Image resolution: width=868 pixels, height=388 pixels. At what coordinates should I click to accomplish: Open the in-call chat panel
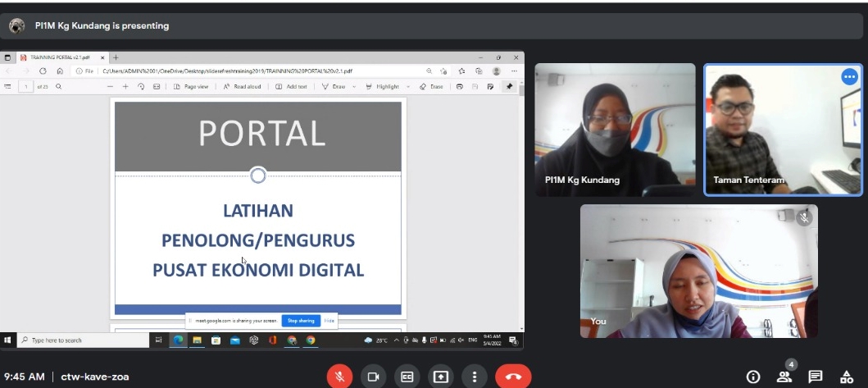(816, 377)
